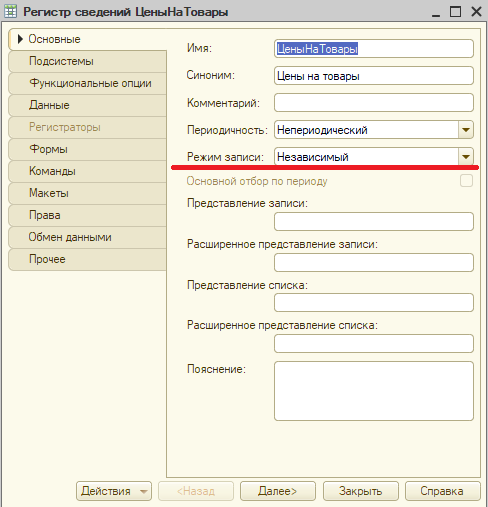The width and height of the screenshot is (488, 507).
Task: Select the Права tab
Action: tap(88, 215)
